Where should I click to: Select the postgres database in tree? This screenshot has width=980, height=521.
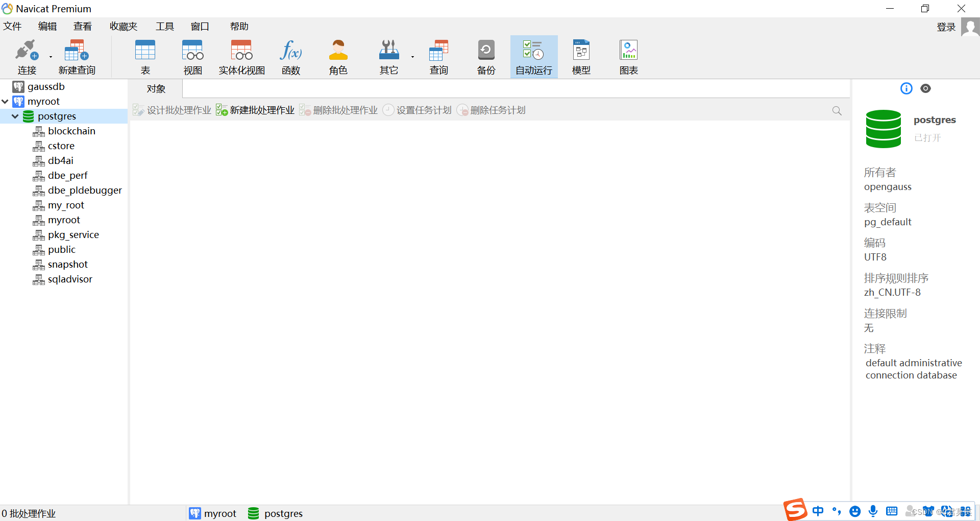point(57,116)
